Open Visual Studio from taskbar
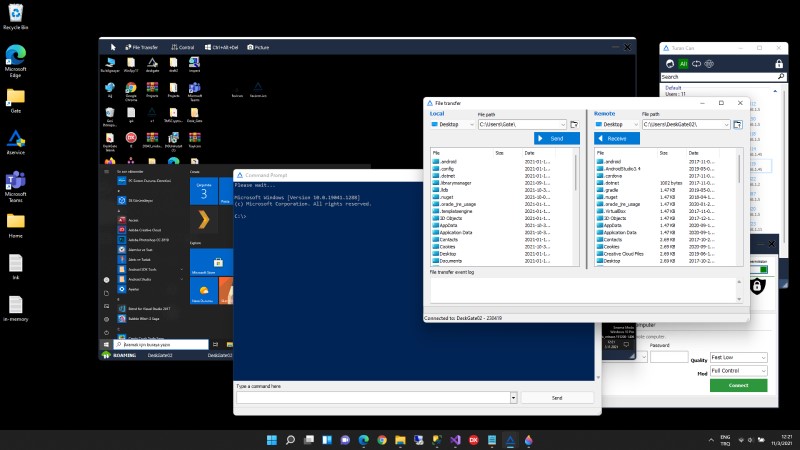The height and width of the screenshot is (450, 800). tap(455, 440)
